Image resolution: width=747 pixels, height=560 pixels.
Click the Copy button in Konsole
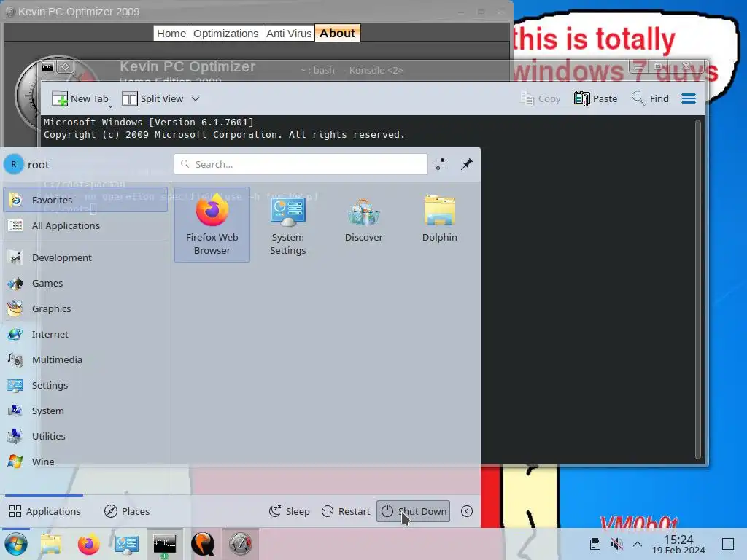(541, 98)
